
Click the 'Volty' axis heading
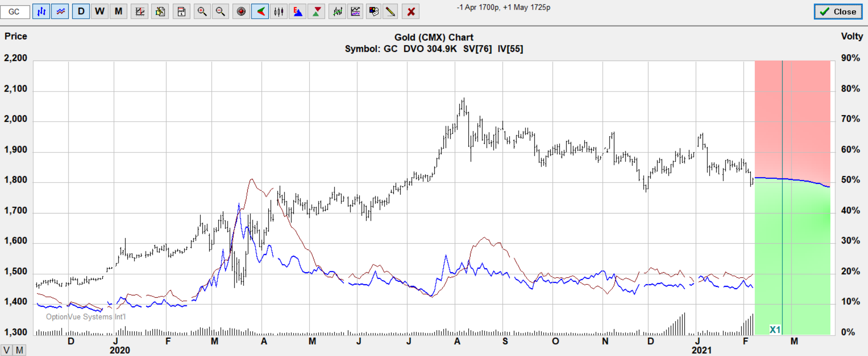coord(852,36)
